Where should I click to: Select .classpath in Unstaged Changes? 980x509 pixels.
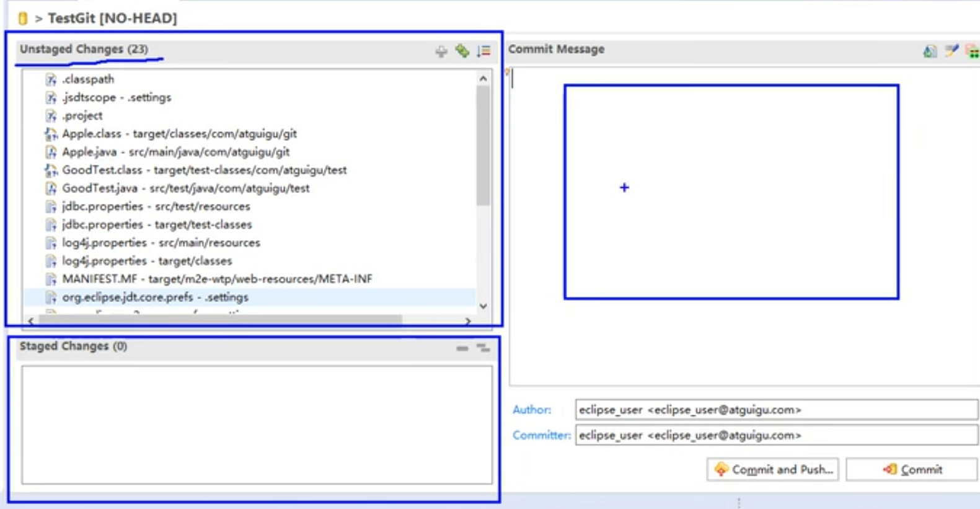[88, 79]
